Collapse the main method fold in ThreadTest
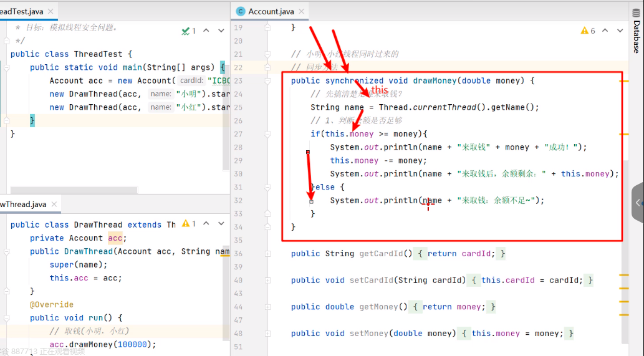Image resolution: width=644 pixels, height=356 pixels. [x=7, y=67]
